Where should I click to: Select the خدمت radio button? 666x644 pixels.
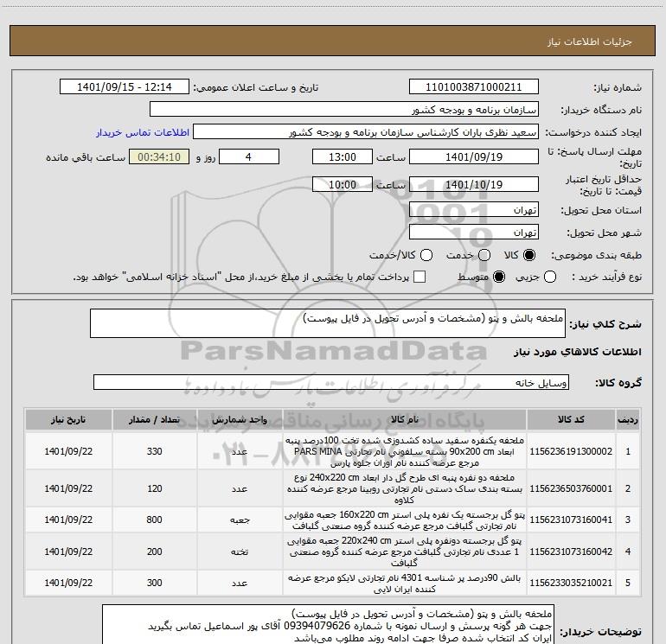click(484, 255)
